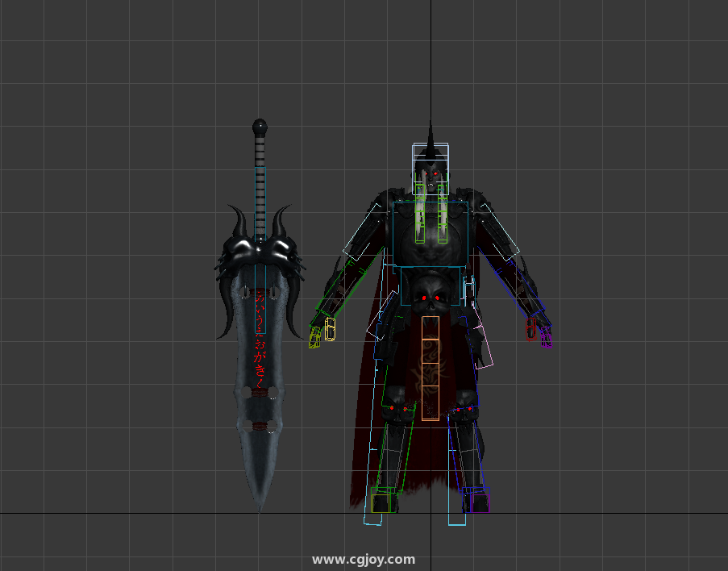This screenshot has width=728, height=571.
Task: Select the helmet spike on character's head
Action: (x=431, y=135)
